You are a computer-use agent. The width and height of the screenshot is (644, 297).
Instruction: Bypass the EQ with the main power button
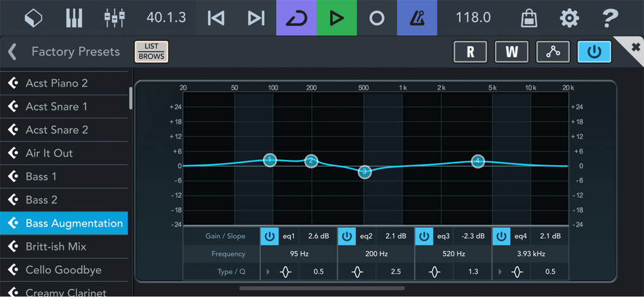(x=594, y=51)
